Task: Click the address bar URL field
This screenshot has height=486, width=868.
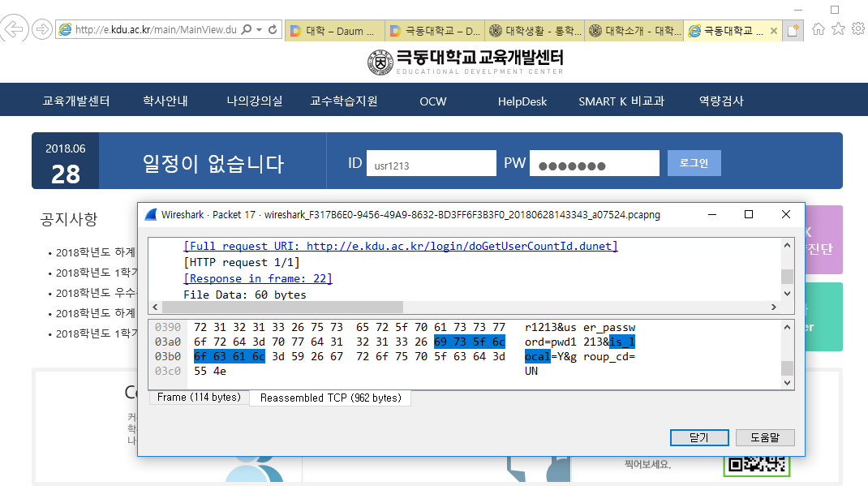Action: pos(156,29)
